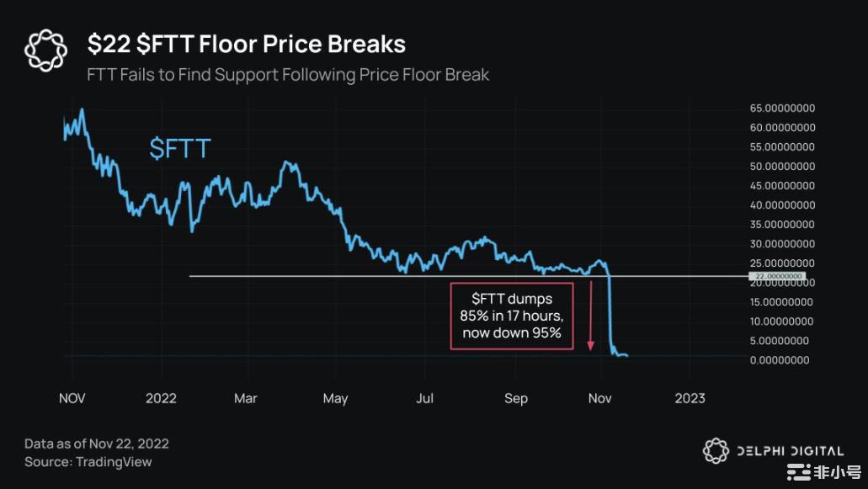Click the 2023 x-axis label
The width and height of the screenshot is (868, 489).
click(689, 398)
